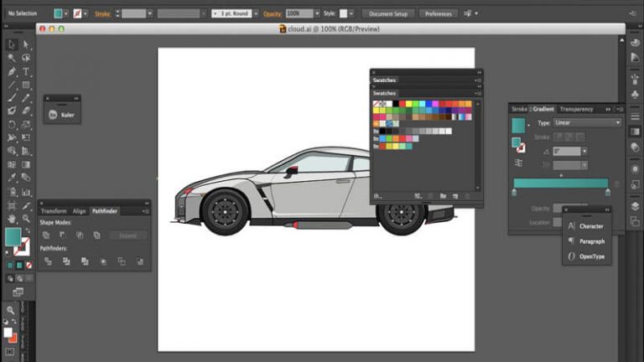Open the 3 pt. Round brush dropdown
This screenshot has width=644, height=362.
pos(257,13)
